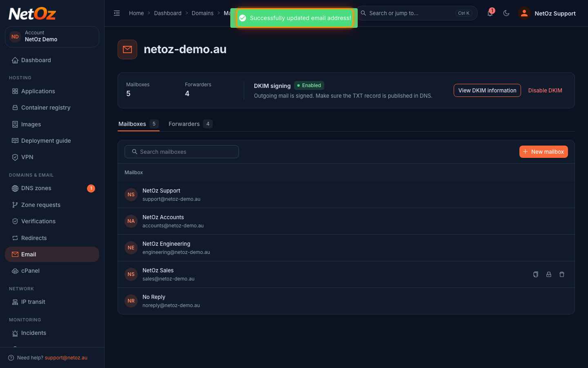Open the VPN section
588x368 pixels.
click(x=52, y=157)
